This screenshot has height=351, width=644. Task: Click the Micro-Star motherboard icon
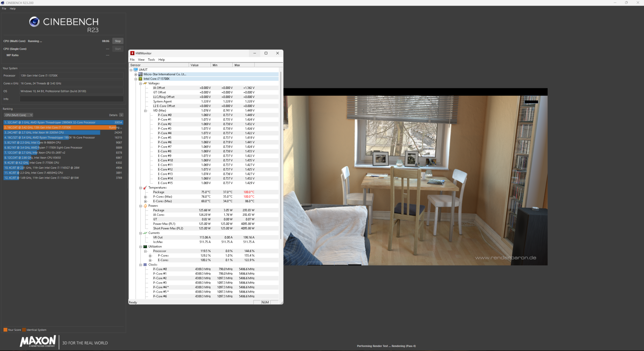[141, 74]
